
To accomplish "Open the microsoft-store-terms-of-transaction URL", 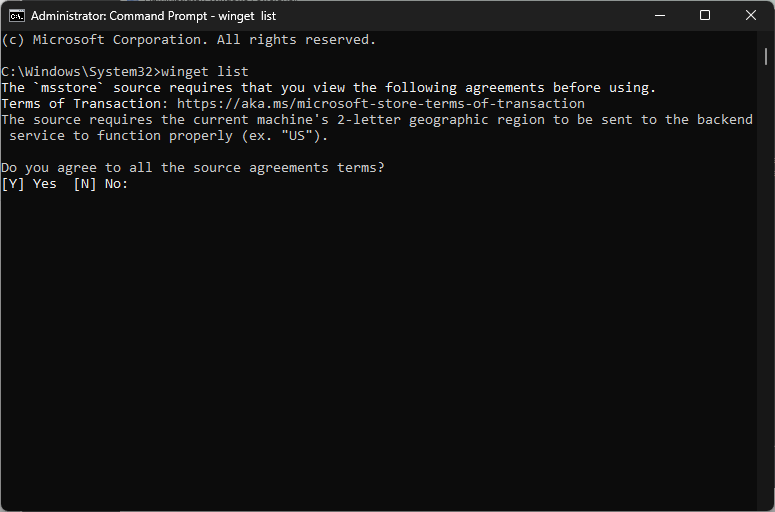I will pyautogui.click(x=381, y=104).
